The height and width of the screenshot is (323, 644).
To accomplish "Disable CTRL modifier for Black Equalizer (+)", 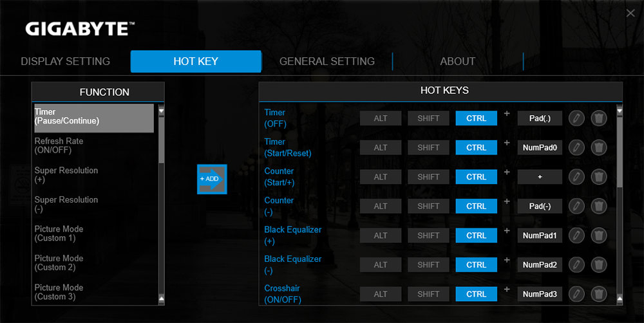I will (x=476, y=235).
